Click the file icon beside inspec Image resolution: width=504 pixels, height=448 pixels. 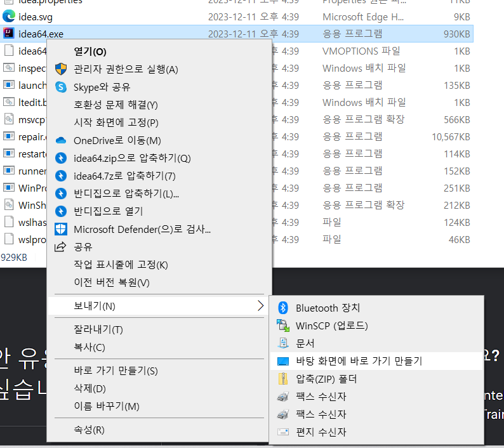[x=9, y=68]
